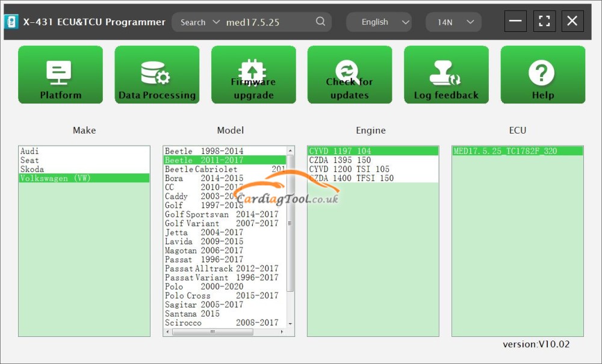Check for updates
Viewport: 602px width, 364px height.
coord(350,75)
